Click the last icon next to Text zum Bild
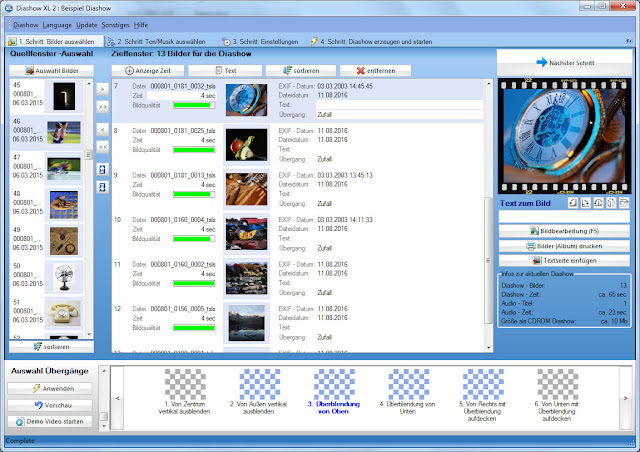The height and width of the screenshot is (452, 640). point(624,203)
